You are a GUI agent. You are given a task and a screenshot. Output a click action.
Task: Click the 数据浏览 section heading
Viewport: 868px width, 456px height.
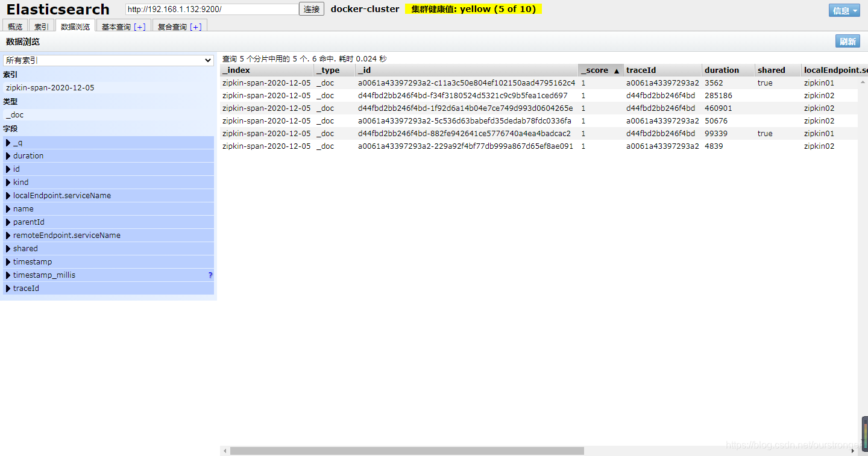[23, 42]
